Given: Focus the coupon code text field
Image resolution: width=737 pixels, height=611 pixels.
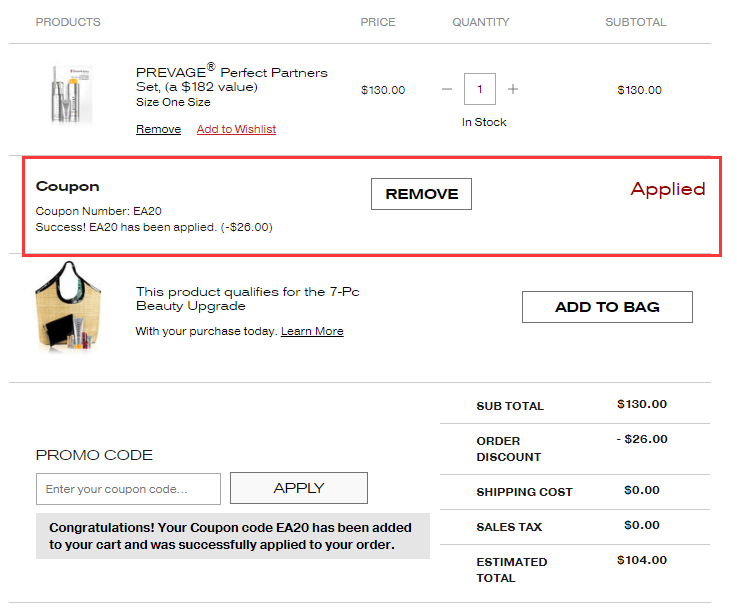Looking at the screenshot, I should coord(128,489).
